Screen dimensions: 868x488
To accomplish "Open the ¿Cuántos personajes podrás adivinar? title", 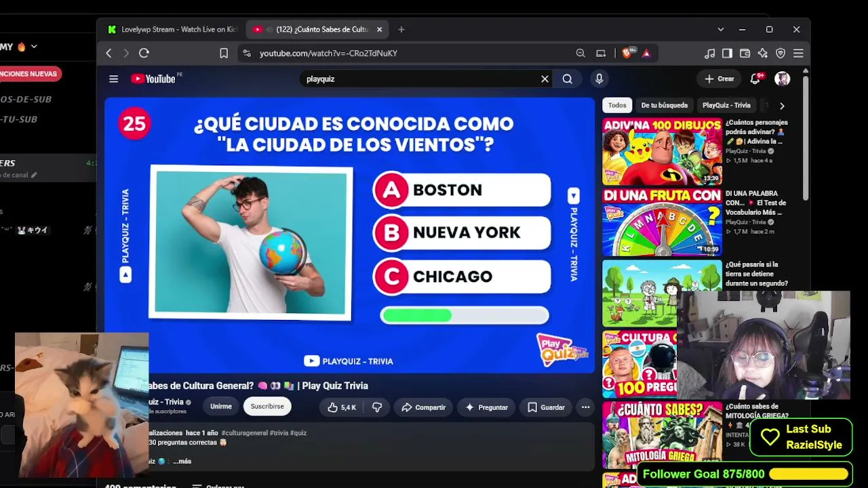I will coord(757,132).
